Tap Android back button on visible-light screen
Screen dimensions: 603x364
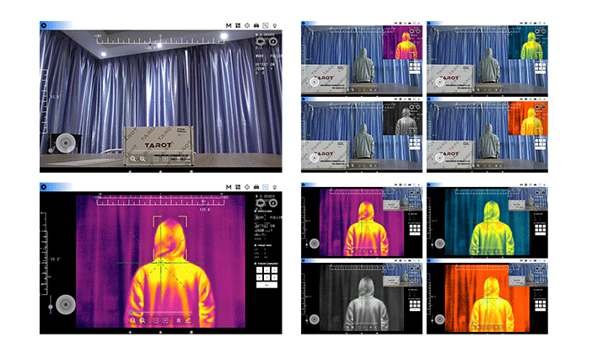click(130, 171)
